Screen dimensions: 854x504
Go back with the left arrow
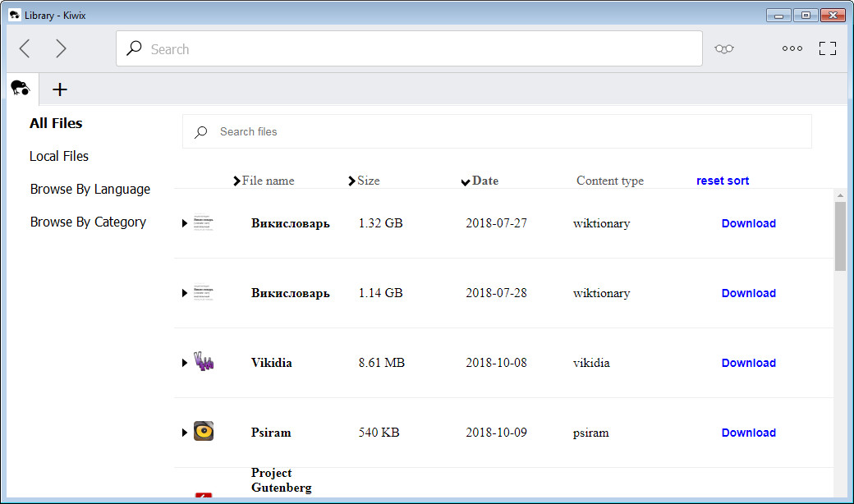point(25,48)
